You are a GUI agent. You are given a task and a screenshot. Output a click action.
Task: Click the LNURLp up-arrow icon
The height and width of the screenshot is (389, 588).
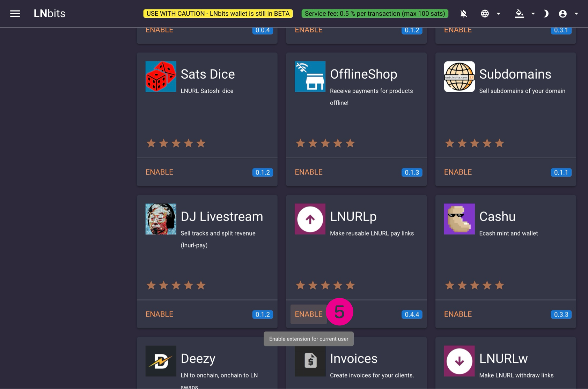point(310,219)
